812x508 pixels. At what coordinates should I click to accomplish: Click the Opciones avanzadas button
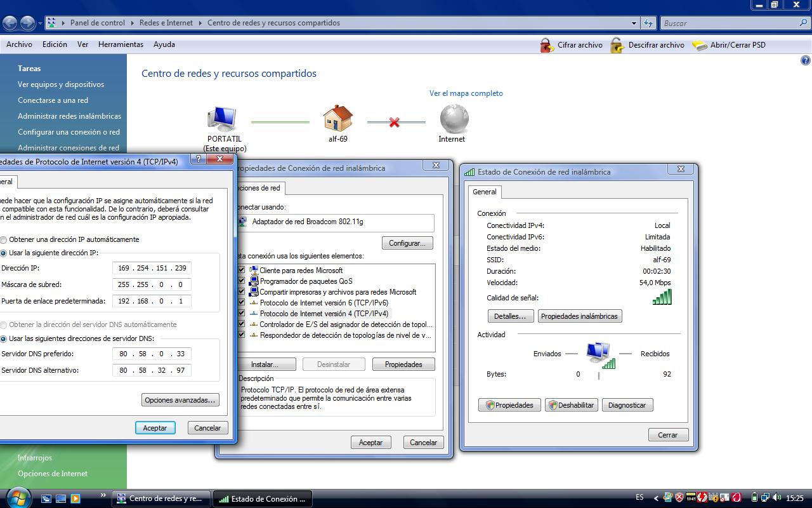(180, 400)
